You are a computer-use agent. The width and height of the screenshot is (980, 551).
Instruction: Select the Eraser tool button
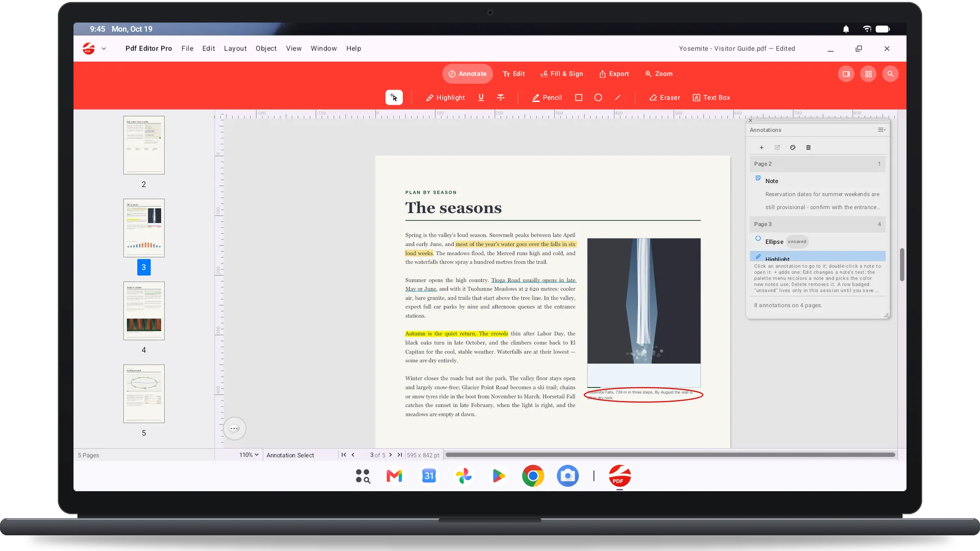664,98
